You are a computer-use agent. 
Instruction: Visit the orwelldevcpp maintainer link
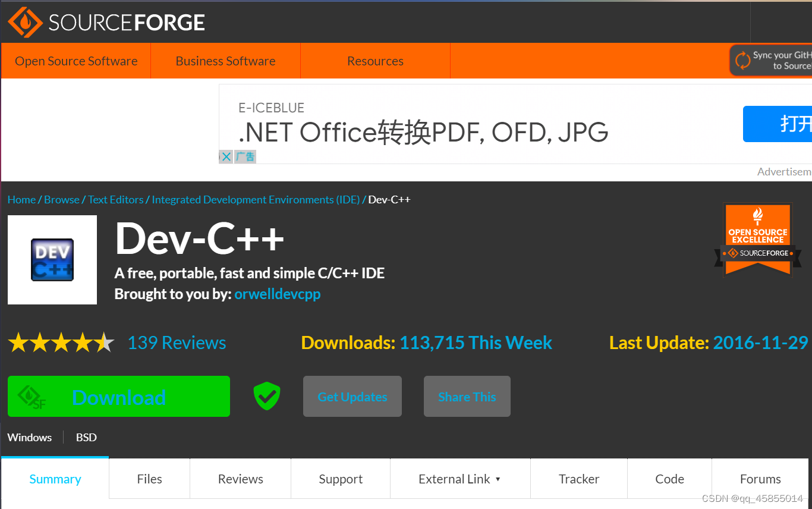[277, 294]
